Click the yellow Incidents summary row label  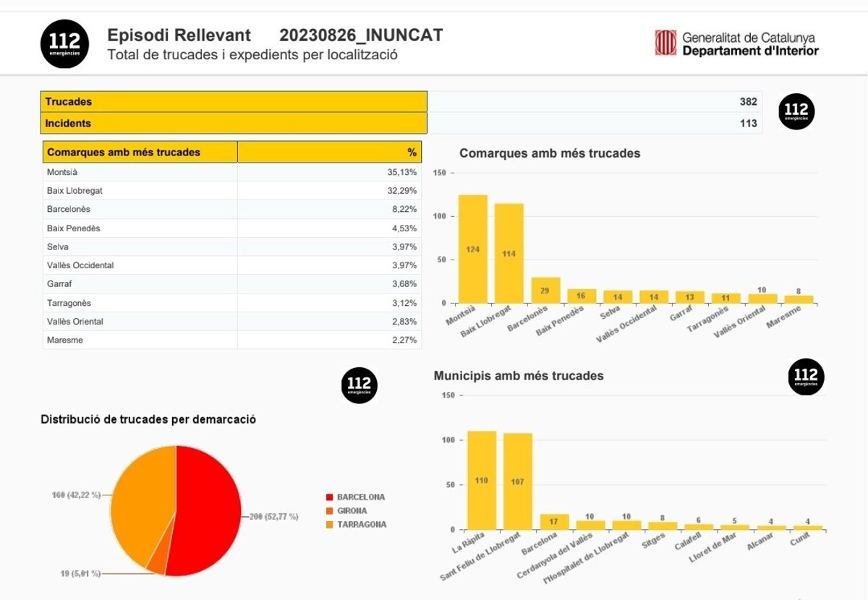(x=233, y=124)
